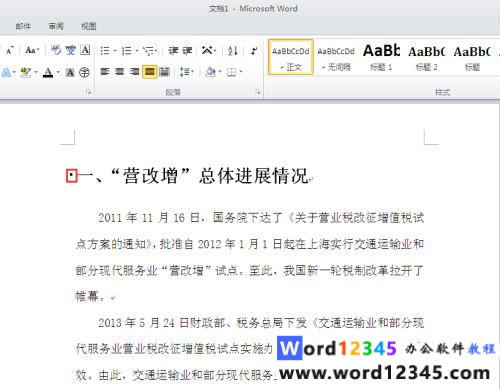Image resolution: width=500 pixels, height=389 pixels.
Task: Click heading text 总体进展情况
Action: click(x=253, y=175)
